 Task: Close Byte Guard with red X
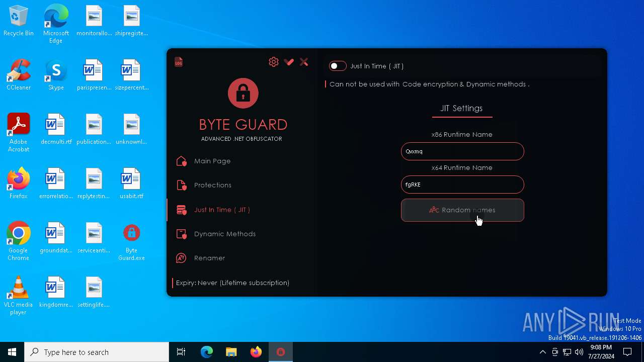click(304, 62)
